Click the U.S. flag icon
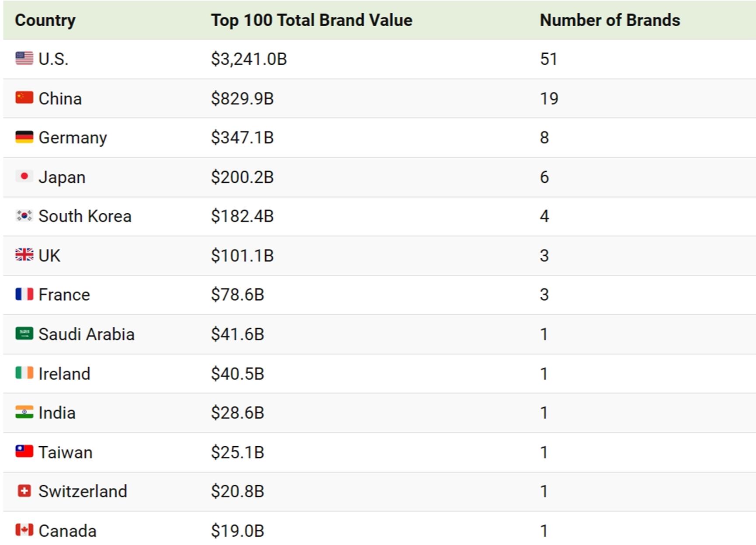Viewport: 756px width, 545px height. [x=24, y=58]
